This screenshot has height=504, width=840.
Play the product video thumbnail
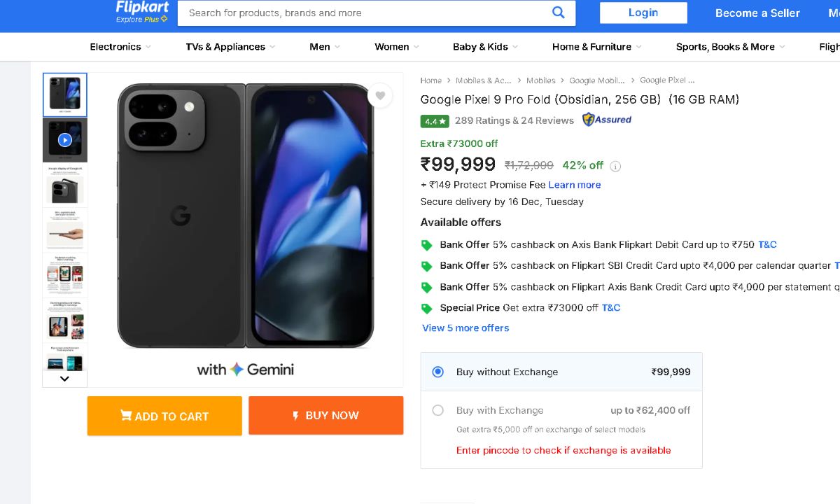[x=65, y=140]
